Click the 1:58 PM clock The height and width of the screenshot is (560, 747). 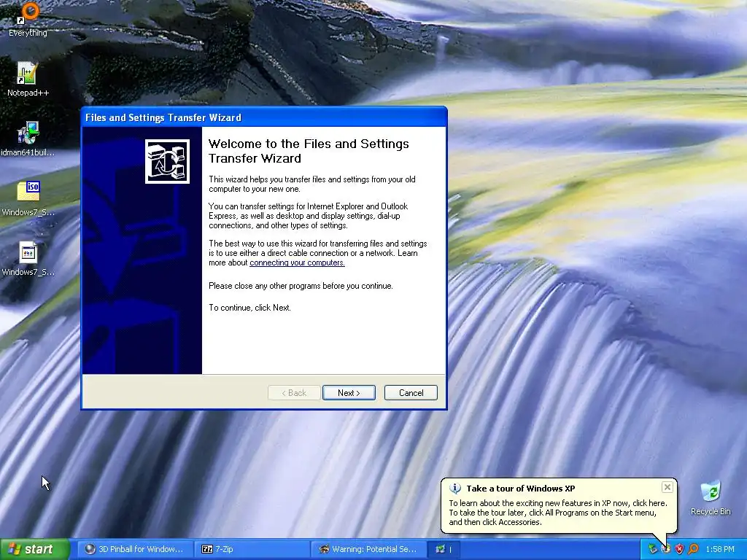(x=720, y=549)
